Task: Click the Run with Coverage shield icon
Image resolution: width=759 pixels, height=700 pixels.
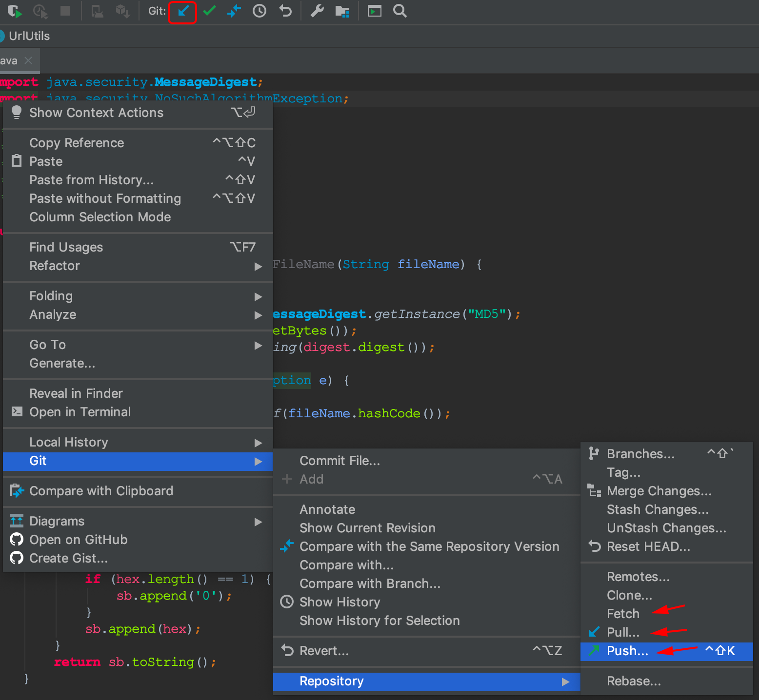Action: pyautogui.click(x=14, y=11)
